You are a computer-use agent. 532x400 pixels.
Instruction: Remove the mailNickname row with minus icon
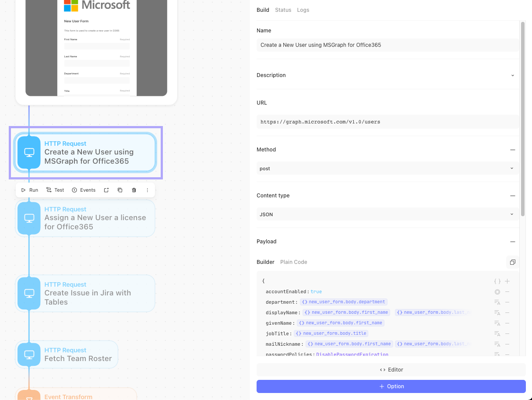(507, 344)
